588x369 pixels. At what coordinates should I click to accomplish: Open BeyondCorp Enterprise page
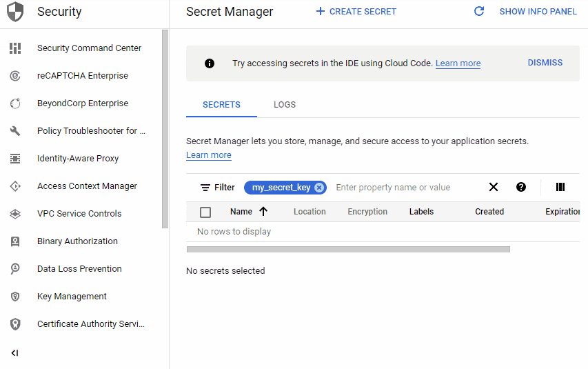tap(83, 103)
